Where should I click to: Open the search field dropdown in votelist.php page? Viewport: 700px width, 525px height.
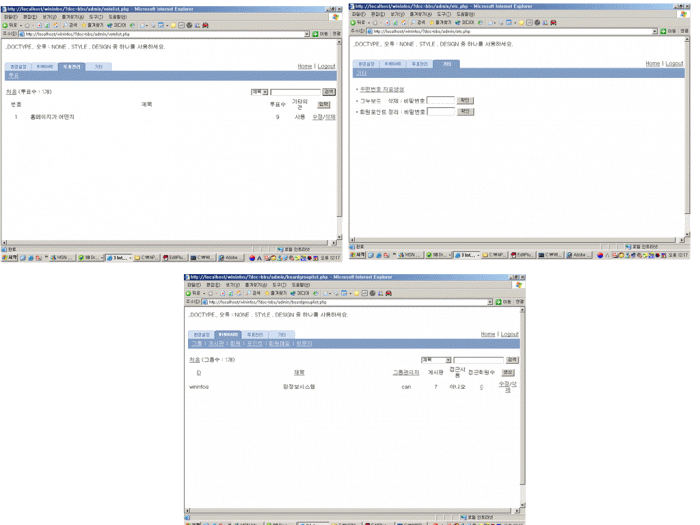[x=265, y=92]
